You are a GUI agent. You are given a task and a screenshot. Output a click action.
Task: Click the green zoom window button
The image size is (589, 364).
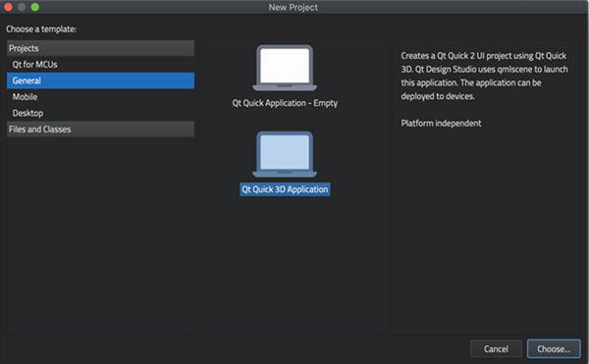(x=35, y=7)
